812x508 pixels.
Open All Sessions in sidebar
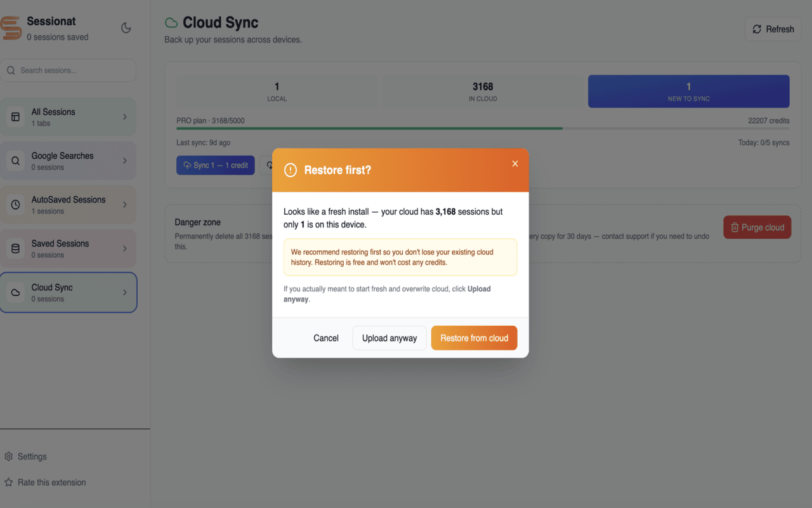coord(68,117)
